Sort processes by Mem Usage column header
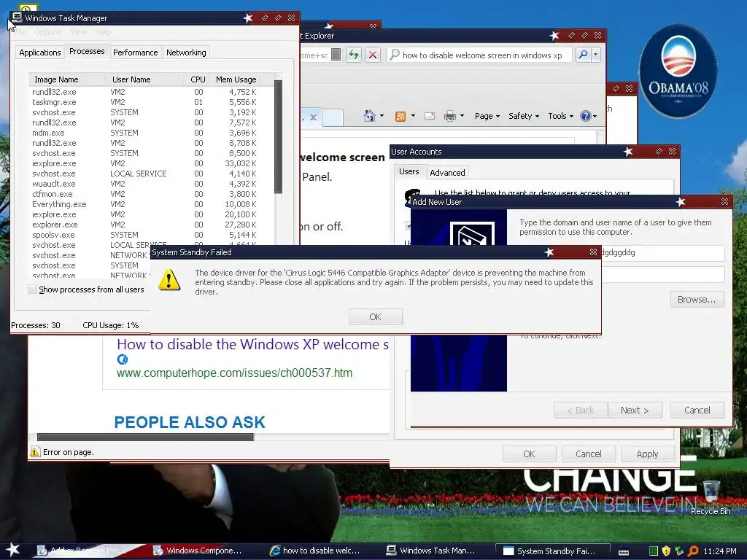 [236, 79]
